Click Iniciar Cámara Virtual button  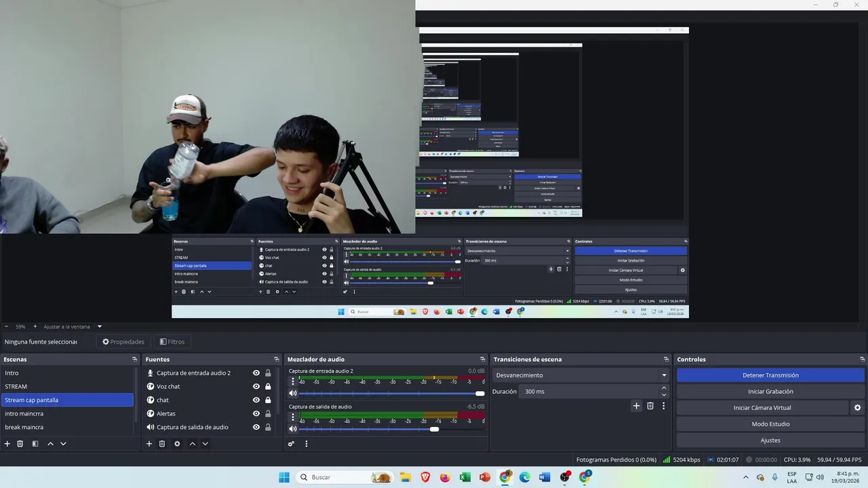762,408
